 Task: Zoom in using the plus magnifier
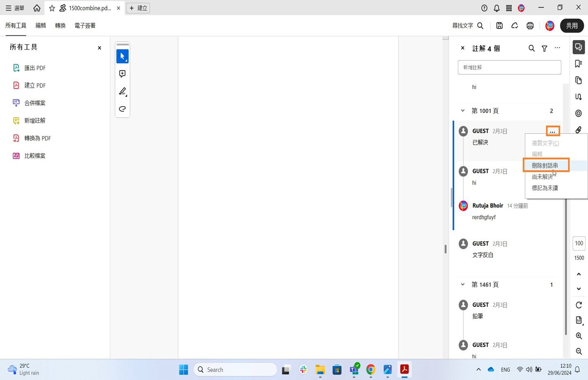(x=579, y=336)
